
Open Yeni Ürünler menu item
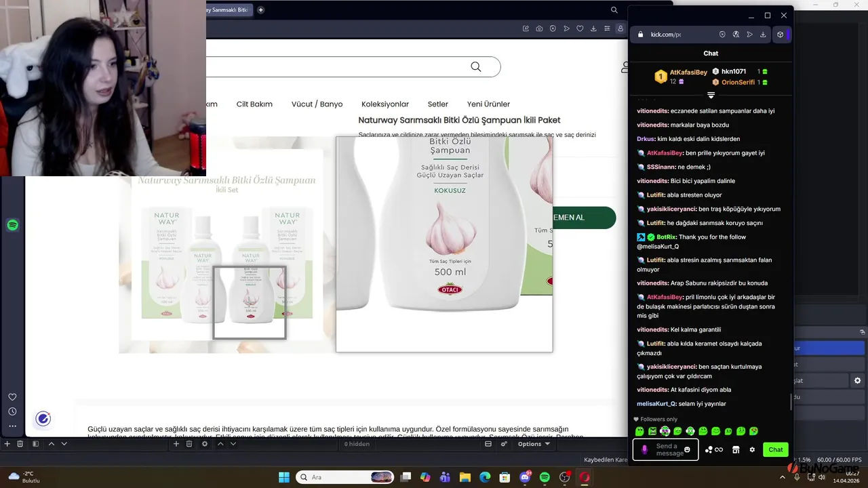488,104
